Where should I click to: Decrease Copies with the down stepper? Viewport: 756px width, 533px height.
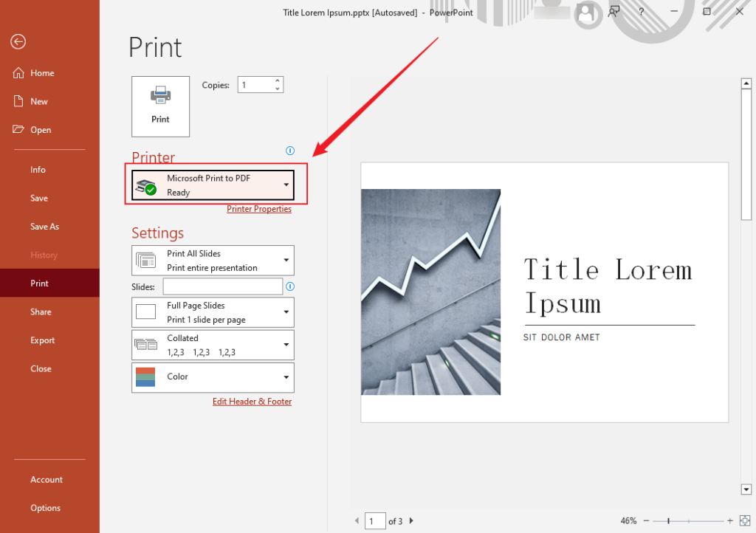click(x=277, y=89)
